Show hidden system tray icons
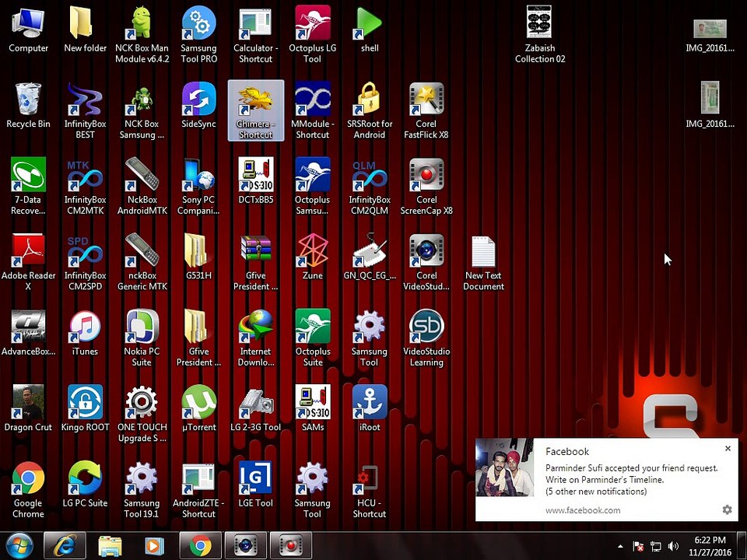Viewport: 747px width, 560px height. 620,546
